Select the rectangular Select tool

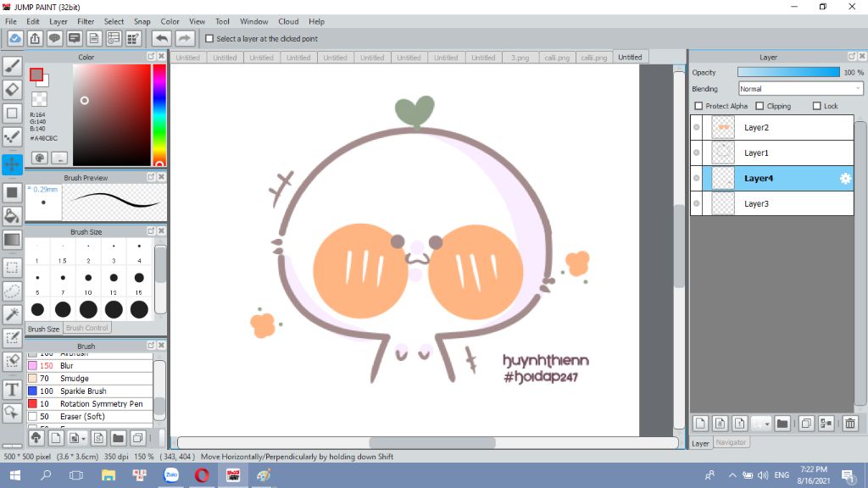coord(12,268)
